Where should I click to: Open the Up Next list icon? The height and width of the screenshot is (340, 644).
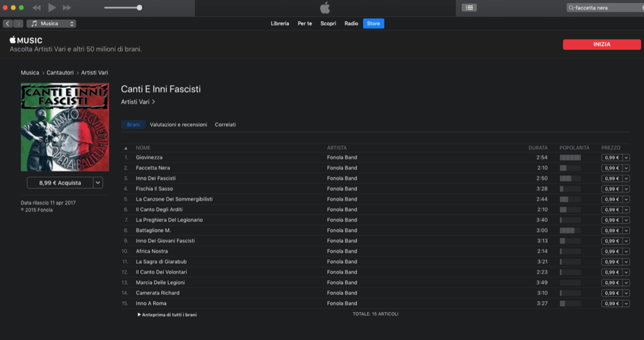(469, 8)
